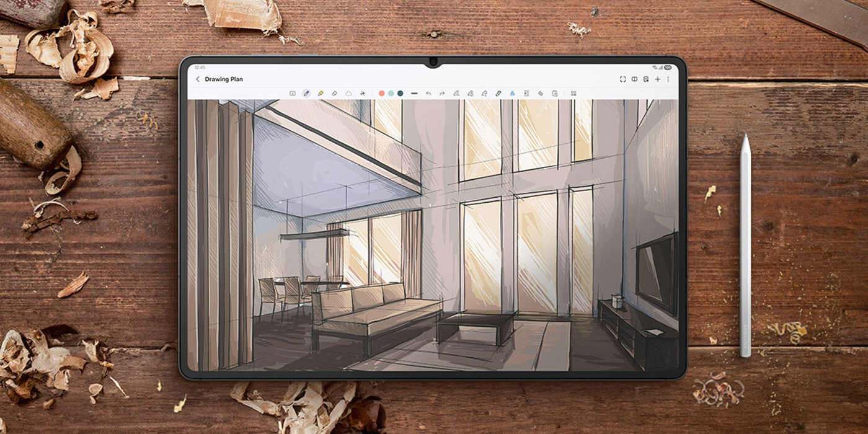Go back using the arrow beside Drawing Plan
868x434 pixels.
(x=198, y=79)
